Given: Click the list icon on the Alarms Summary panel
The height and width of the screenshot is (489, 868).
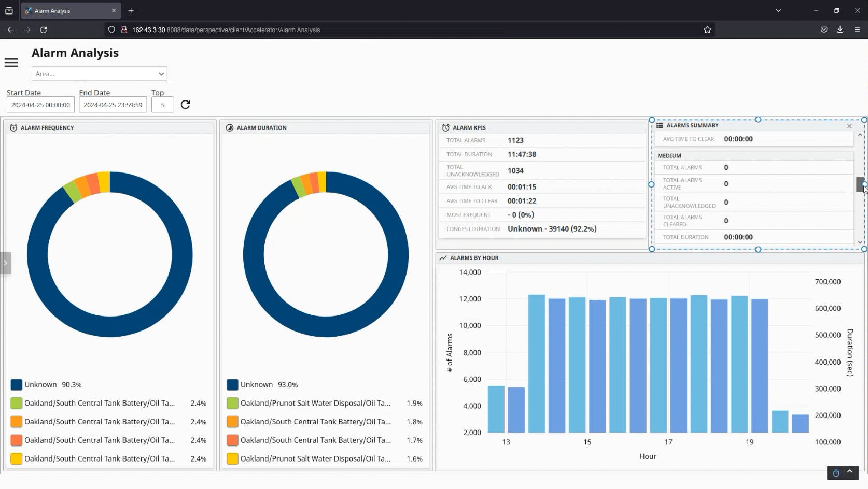Looking at the screenshot, I should pyautogui.click(x=660, y=125).
